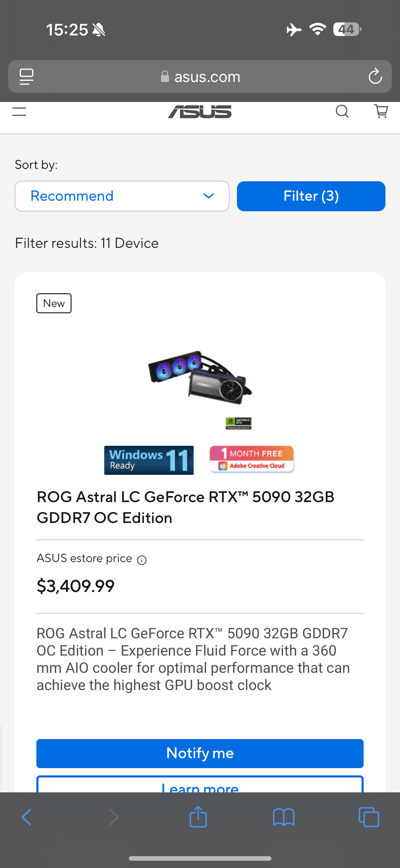Open the ASUS hamburger menu

point(19,112)
